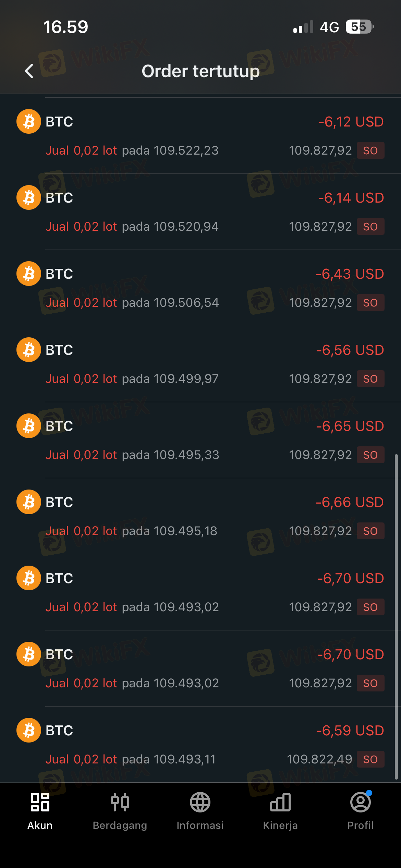Viewport: 401px width, 868px height.
Task: Go to the Kinerja chart icon
Action: [x=280, y=803]
